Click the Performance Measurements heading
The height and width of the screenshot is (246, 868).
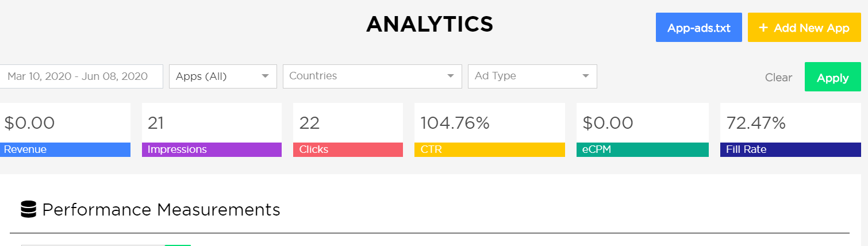click(161, 210)
